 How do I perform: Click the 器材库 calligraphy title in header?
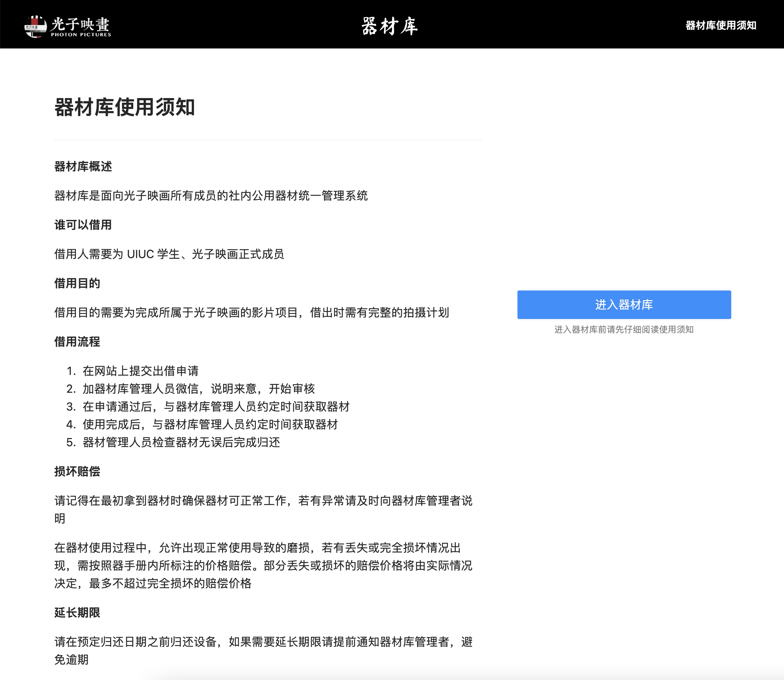[x=390, y=26]
